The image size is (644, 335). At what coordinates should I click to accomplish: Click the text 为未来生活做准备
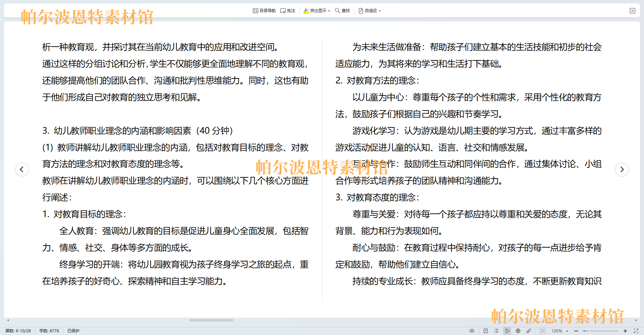[x=387, y=47]
